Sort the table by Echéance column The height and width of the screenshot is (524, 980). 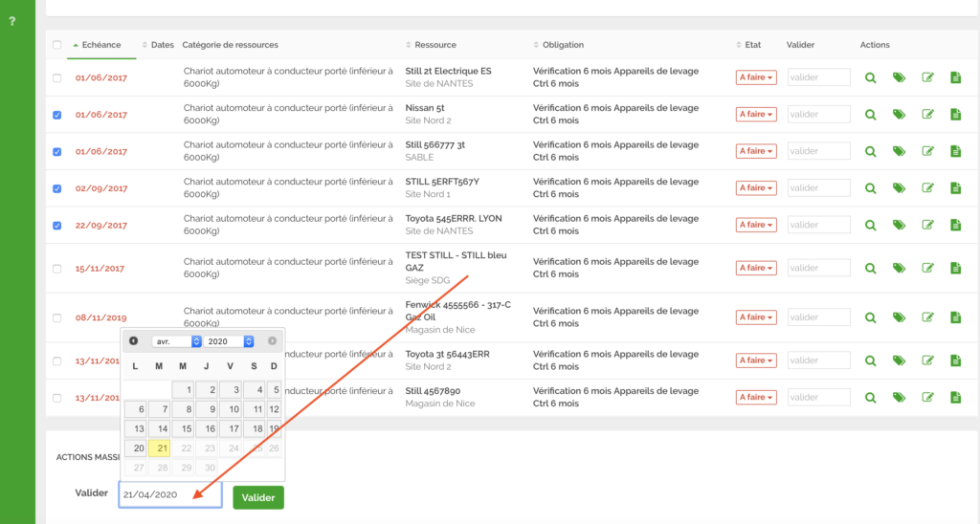tap(100, 45)
